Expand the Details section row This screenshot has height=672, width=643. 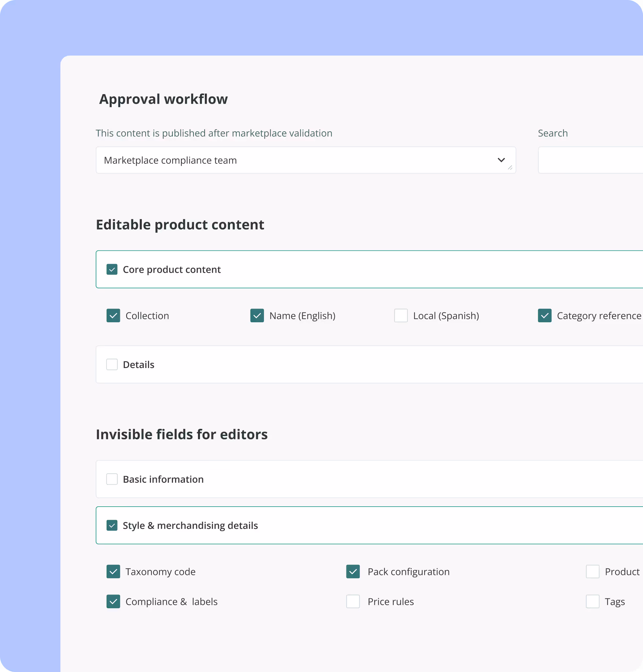point(377,364)
